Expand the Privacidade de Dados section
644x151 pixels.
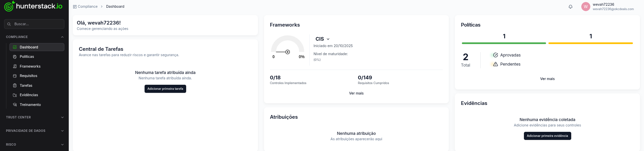62,131
